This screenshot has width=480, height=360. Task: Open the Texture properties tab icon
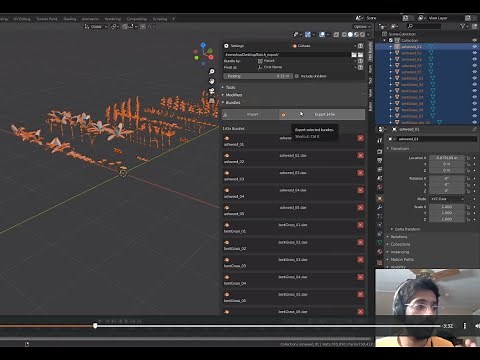[x=380, y=262]
